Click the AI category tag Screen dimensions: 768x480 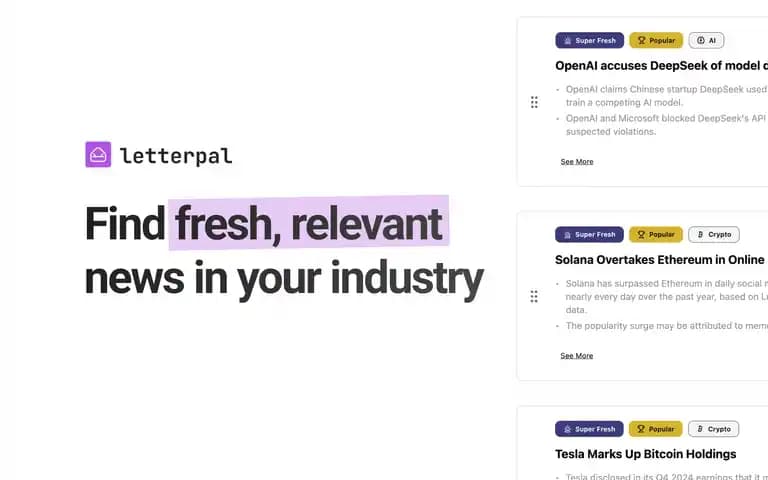click(706, 40)
